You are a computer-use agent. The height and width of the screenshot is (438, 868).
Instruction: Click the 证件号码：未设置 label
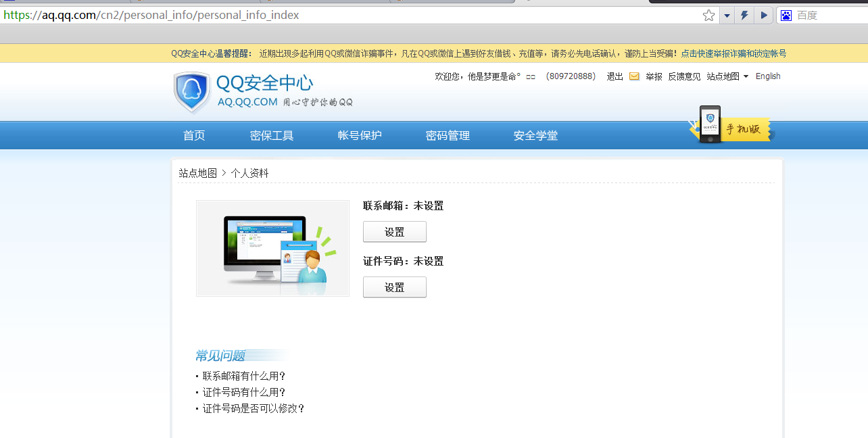tap(404, 262)
